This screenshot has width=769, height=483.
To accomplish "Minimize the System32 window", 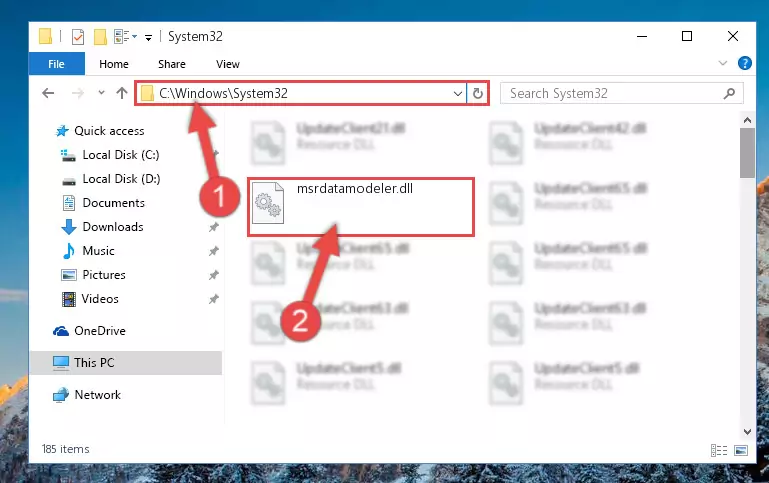I will tap(642, 36).
